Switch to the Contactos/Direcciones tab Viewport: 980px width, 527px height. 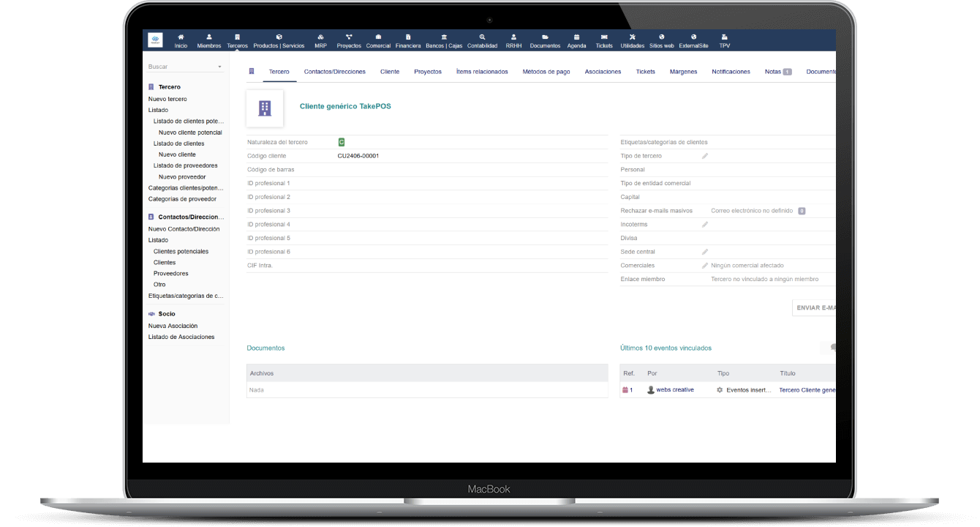334,72
